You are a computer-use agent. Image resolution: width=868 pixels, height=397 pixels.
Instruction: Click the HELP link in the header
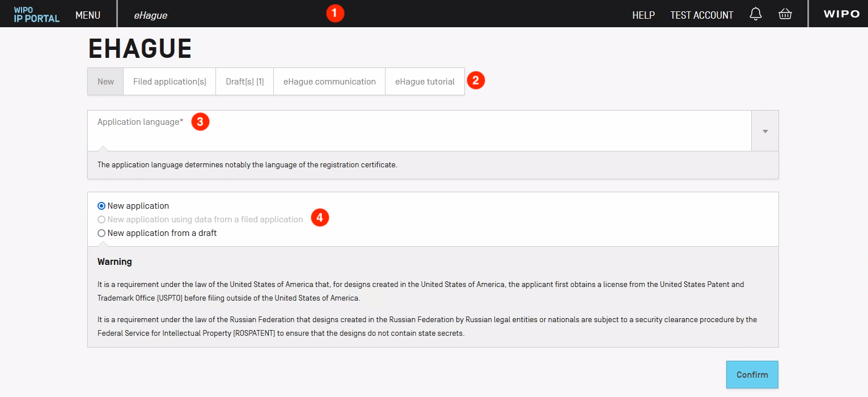pos(643,15)
